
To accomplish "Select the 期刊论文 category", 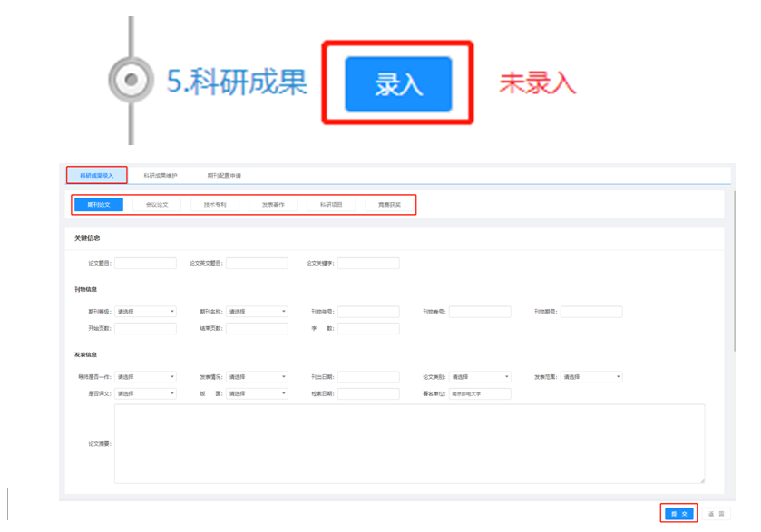I will click(99, 205).
